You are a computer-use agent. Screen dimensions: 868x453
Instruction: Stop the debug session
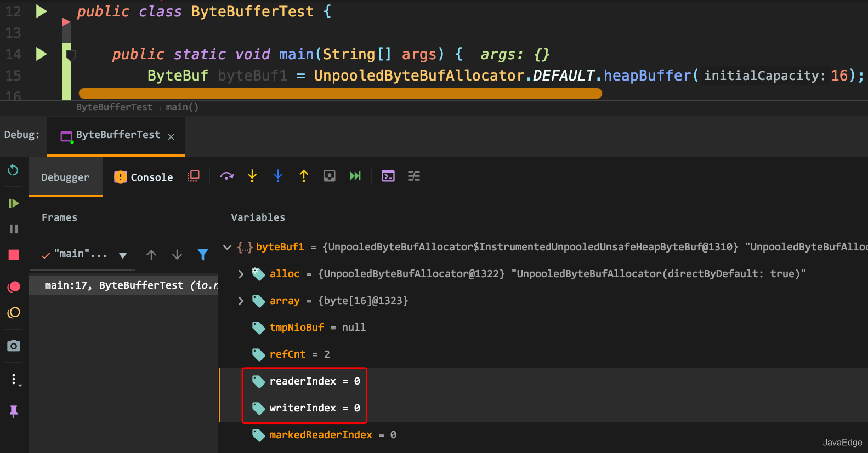pyautogui.click(x=14, y=255)
